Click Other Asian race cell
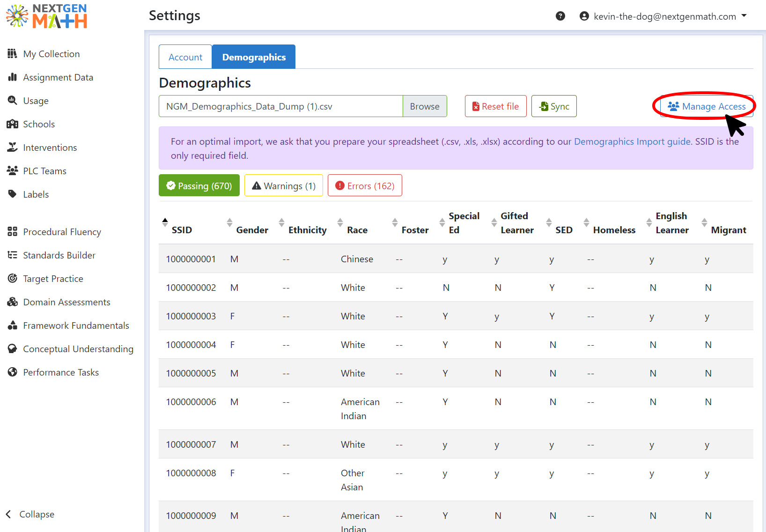The image size is (766, 532). (353, 480)
